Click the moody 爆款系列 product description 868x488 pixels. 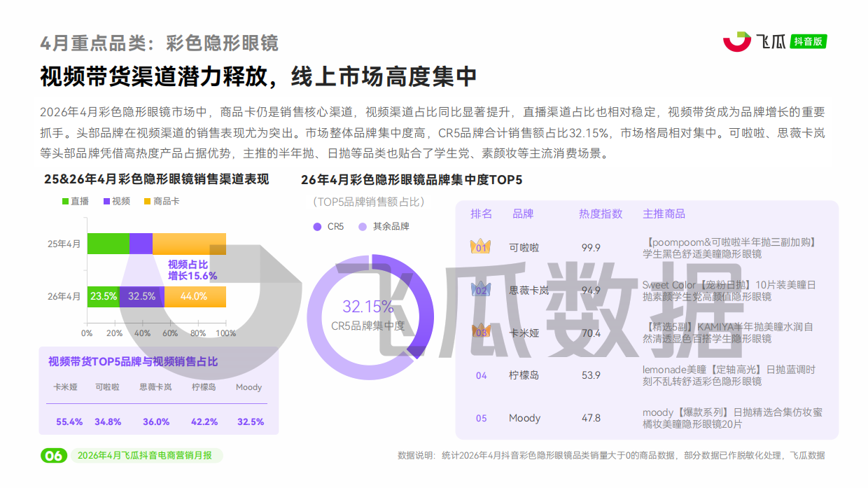732,418
